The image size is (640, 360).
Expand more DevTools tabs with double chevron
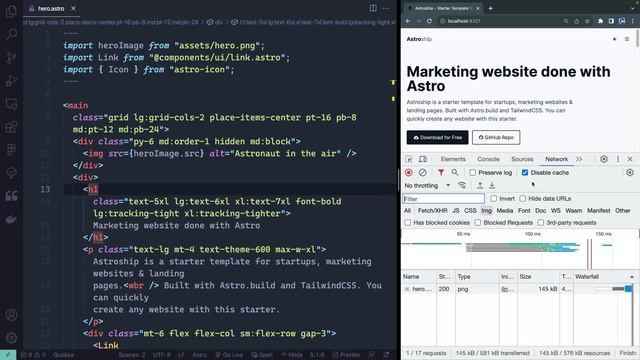point(579,159)
